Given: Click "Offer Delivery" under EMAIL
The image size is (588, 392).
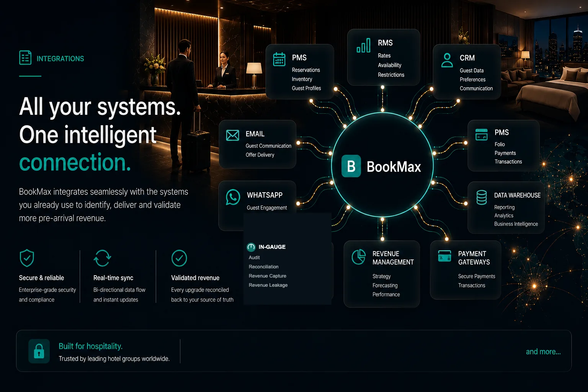Looking at the screenshot, I should (x=260, y=155).
